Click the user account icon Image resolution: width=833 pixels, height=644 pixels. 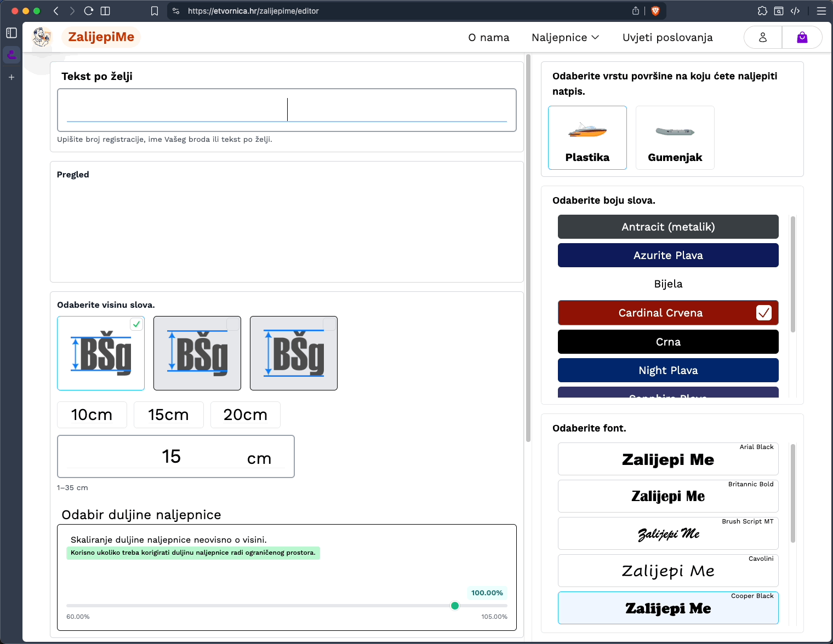tap(762, 37)
